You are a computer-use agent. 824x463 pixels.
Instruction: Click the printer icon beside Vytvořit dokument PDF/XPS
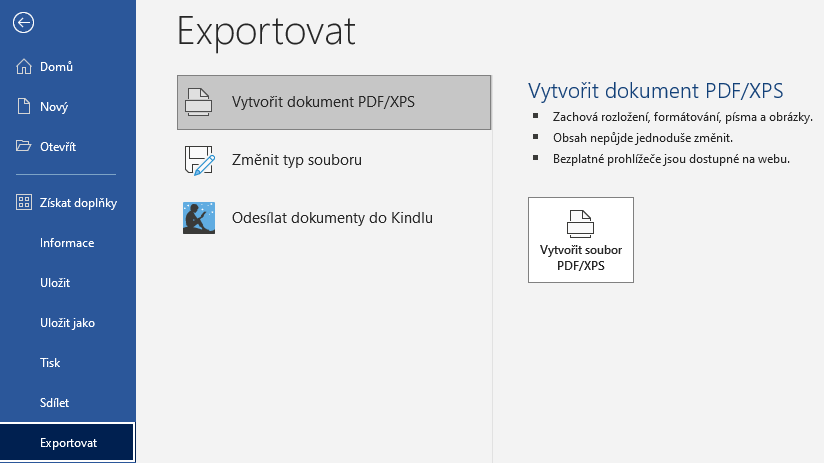(x=199, y=102)
